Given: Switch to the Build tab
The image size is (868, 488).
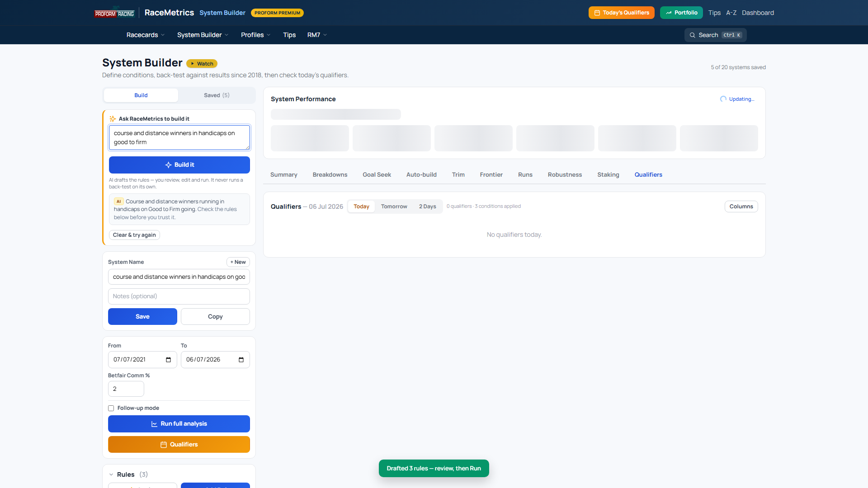Looking at the screenshot, I should (x=141, y=95).
